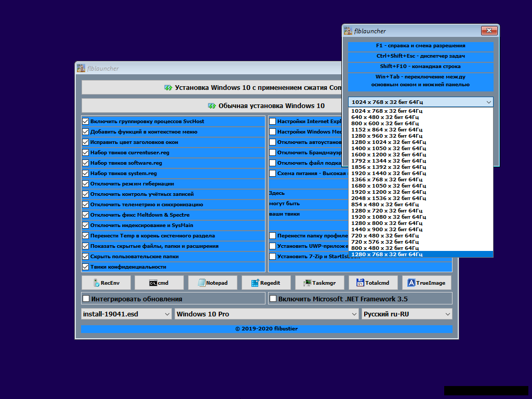This screenshot has width=532, height=399.
Task: Uncheck Набор твиков currentuser.reg
Action: coord(86,153)
